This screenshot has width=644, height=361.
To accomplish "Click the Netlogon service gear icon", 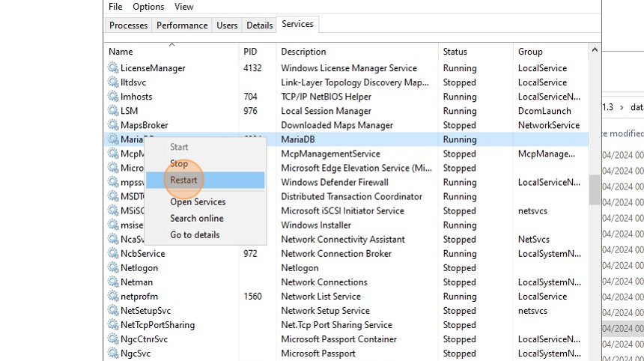I will click(113, 268).
